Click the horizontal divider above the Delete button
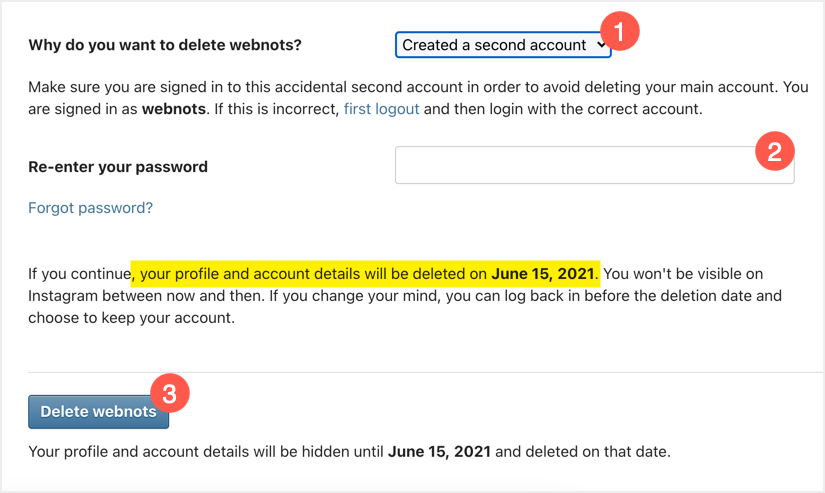 point(412,373)
